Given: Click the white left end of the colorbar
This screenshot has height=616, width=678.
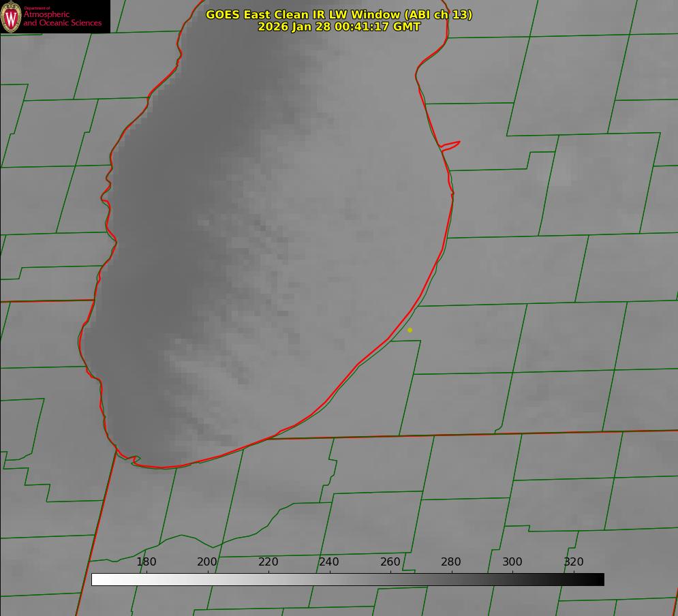Looking at the screenshot, I should click(x=97, y=579).
